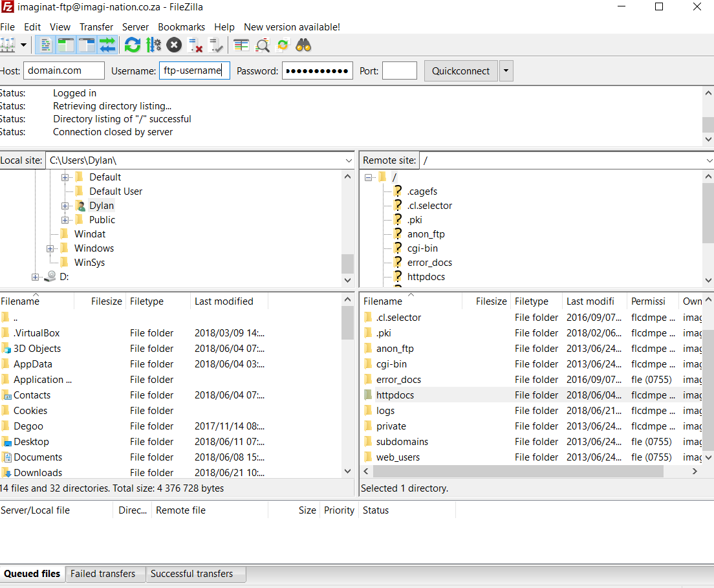The width and height of the screenshot is (714, 588).
Task: Open the Remote site path dropdown
Action: [x=709, y=160]
